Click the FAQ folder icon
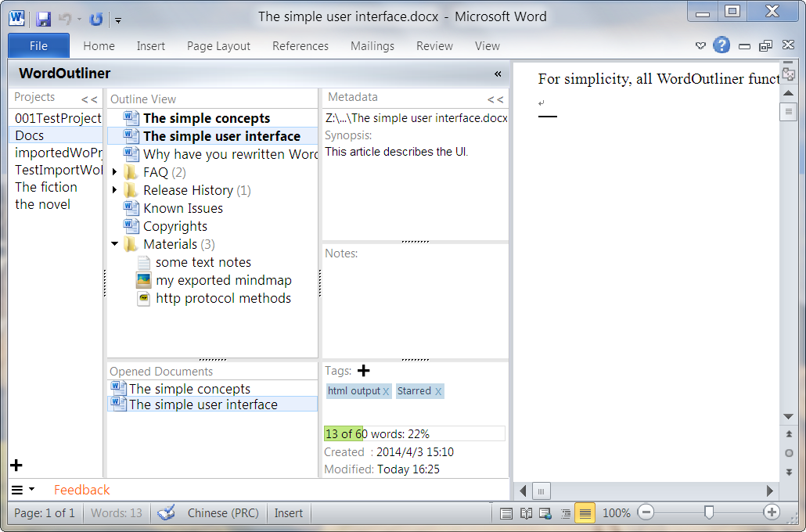This screenshot has width=806, height=532. 131,171
